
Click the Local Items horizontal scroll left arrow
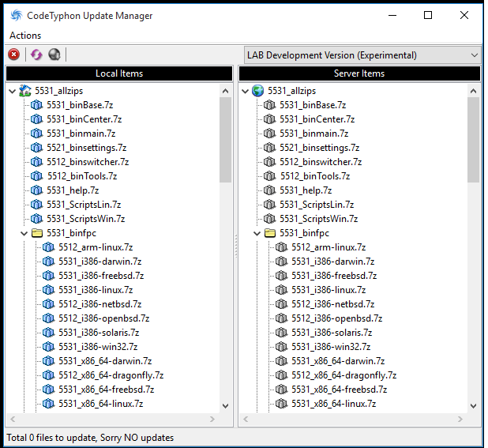[x=13, y=420]
